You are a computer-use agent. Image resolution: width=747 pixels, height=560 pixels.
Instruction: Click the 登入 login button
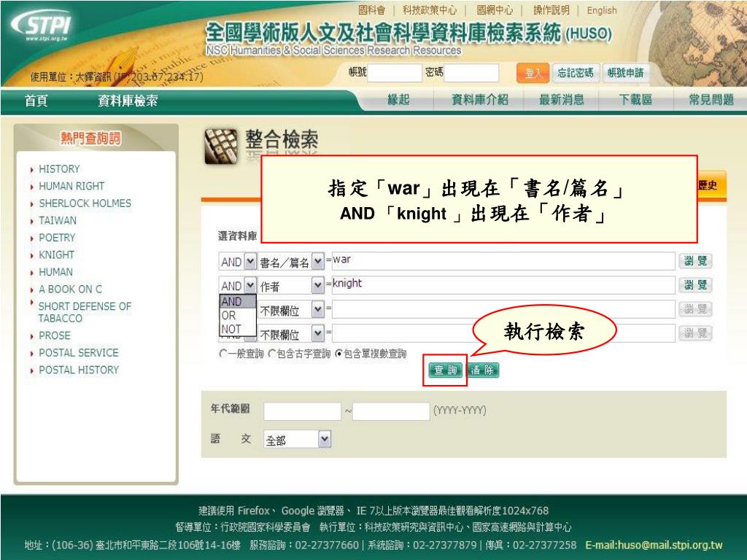coord(533,74)
